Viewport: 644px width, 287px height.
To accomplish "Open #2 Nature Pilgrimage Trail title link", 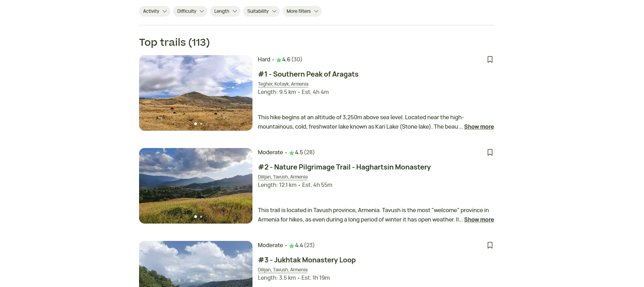I will (x=344, y=167).
